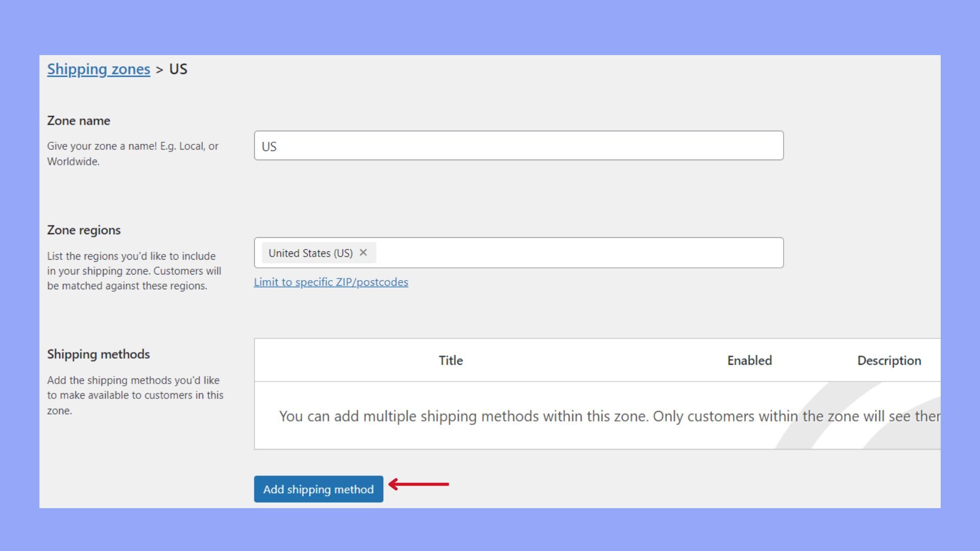The height and width of the screenshot is (551, 980).
Task: Remove the United States (US) region tag
Action: pyautogui.click(x=363, y=253)
